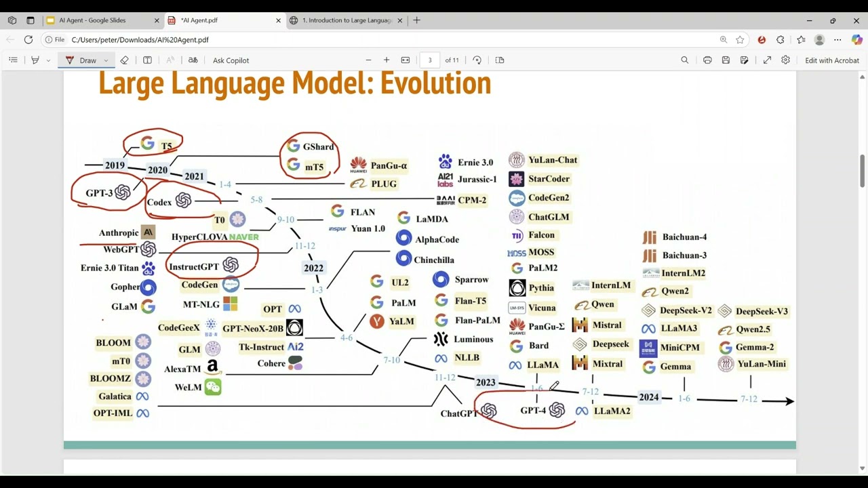The height and width of the screenshot is (488, 868).
Task: Click the scrollbar down arrow
Action: click(863, 468)
